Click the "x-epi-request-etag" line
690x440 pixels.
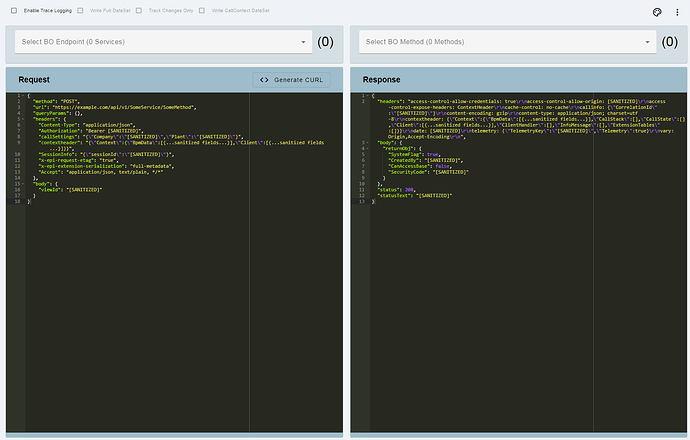click(79, 161)
